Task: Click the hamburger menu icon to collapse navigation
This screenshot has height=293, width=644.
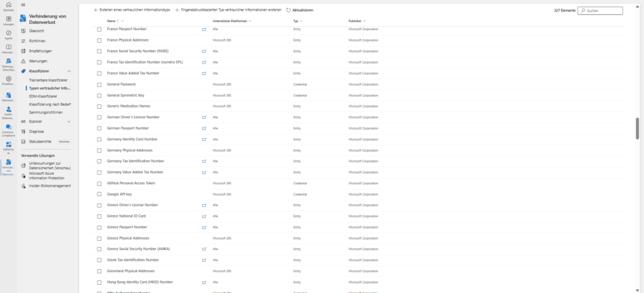Action: tap(23, 4)
